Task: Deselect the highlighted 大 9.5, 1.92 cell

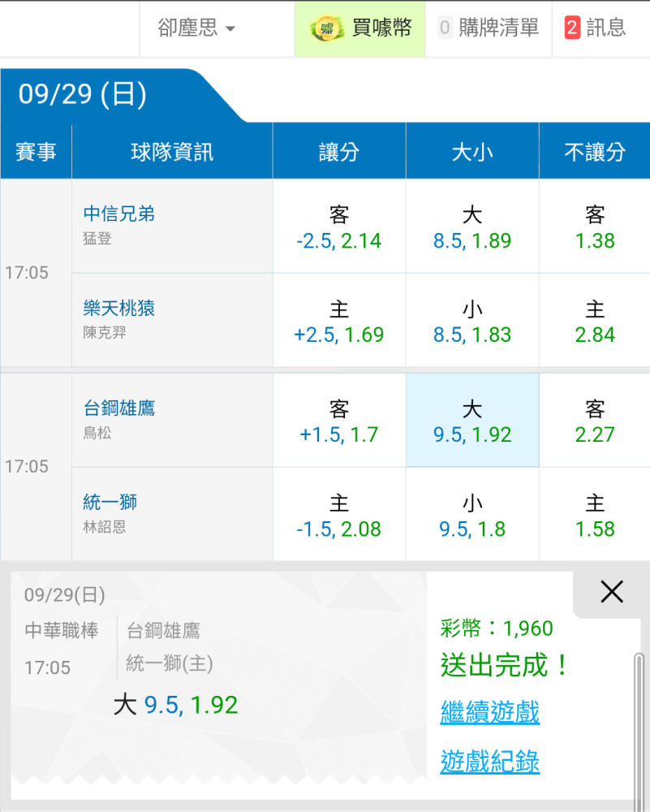Action: [x=472, y=421]
